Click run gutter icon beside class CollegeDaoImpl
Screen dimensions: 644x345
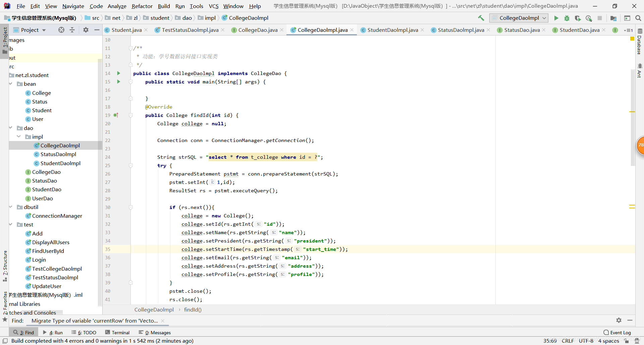(x=118, y=73)
